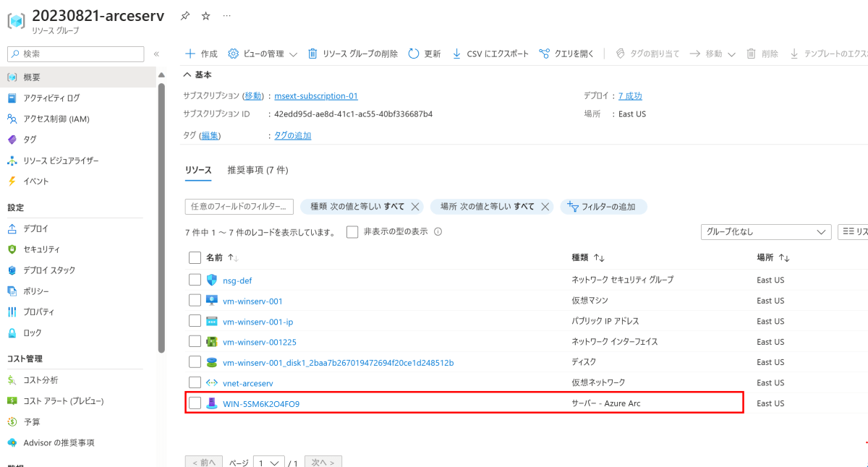
Task: Open msext-subscription-01 link
Action: click(x=316, y=96)
